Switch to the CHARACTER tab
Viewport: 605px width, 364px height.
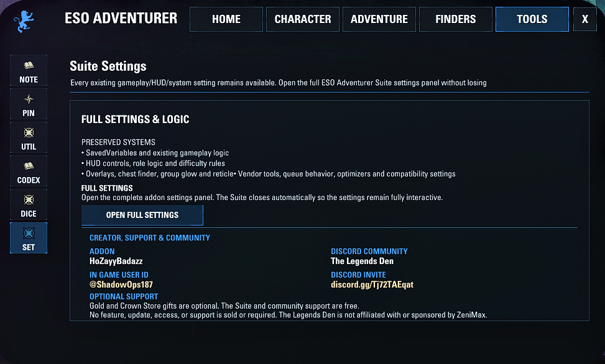coord(302,19)
